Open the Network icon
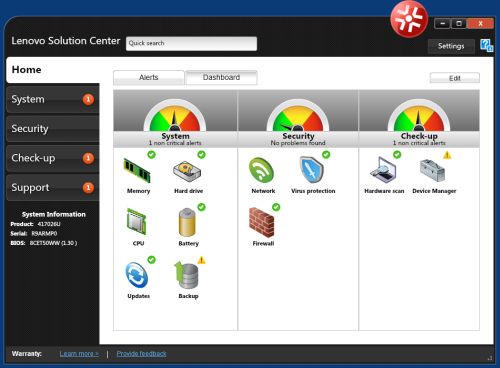The width and height of the screenshot is (500, 368). pos(262,171)
